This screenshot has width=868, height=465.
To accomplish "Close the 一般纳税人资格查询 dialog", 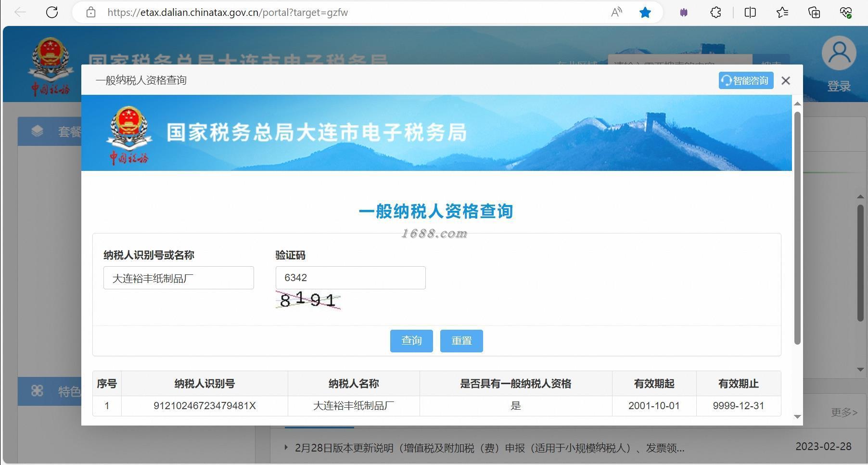I will pyautogui.click(x=786, y=80).
